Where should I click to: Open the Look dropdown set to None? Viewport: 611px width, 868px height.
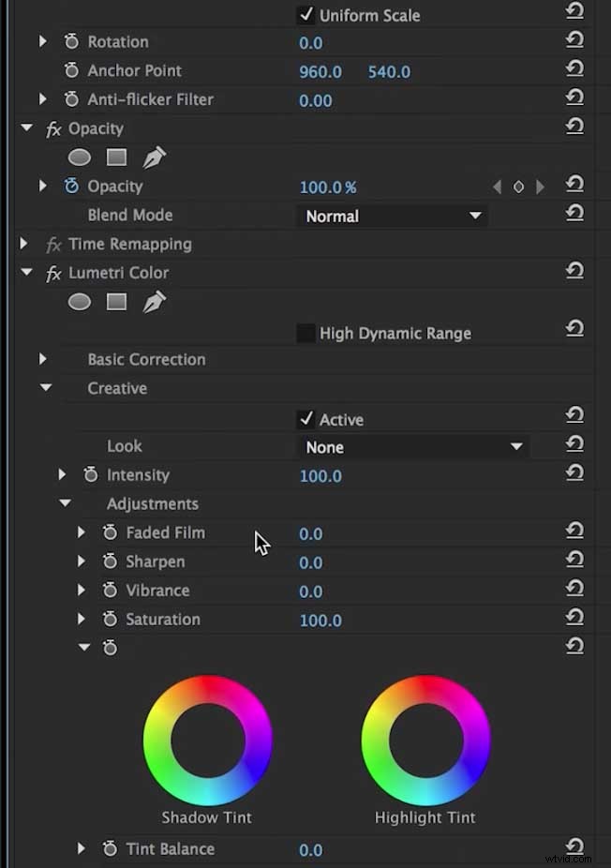tap(412, 447)
